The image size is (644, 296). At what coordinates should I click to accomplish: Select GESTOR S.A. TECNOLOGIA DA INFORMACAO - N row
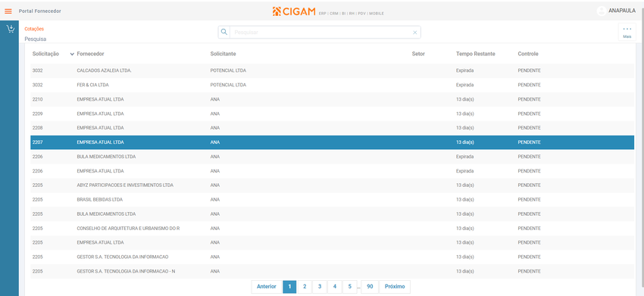click(333, 271)
